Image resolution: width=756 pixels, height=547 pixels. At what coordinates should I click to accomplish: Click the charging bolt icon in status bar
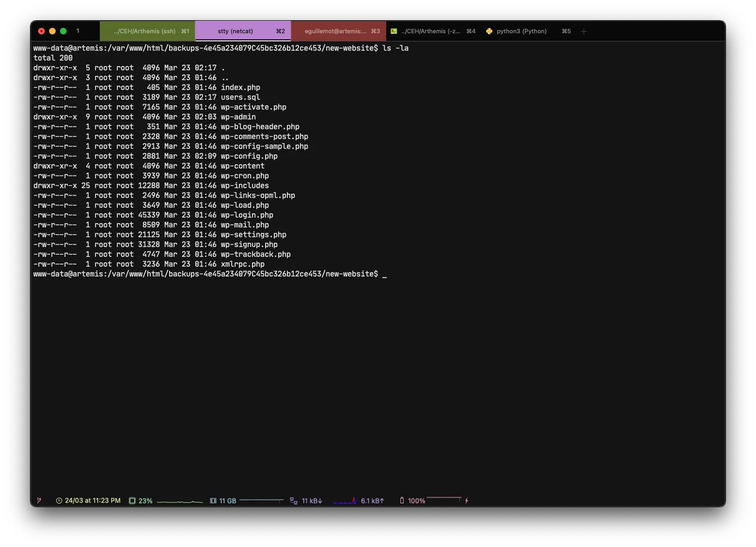(x=466, y=501)
